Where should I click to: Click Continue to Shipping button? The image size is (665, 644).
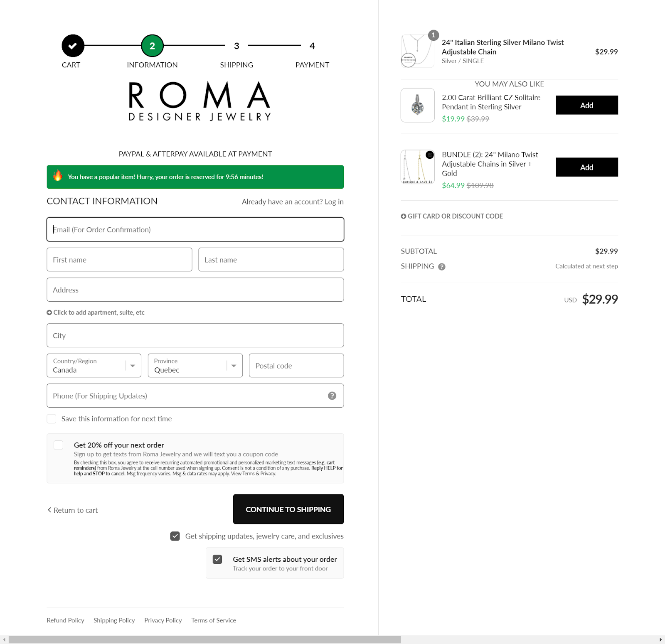click(288, 509)
